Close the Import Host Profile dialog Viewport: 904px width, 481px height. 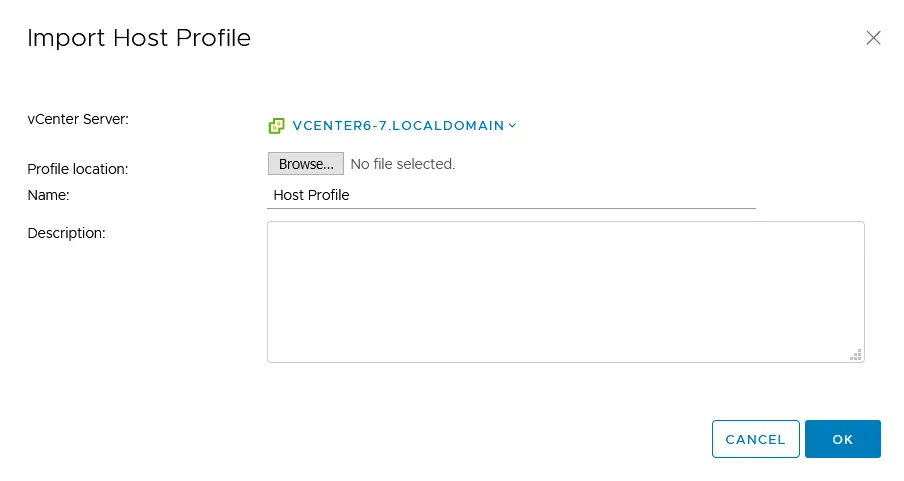(873, 38)
